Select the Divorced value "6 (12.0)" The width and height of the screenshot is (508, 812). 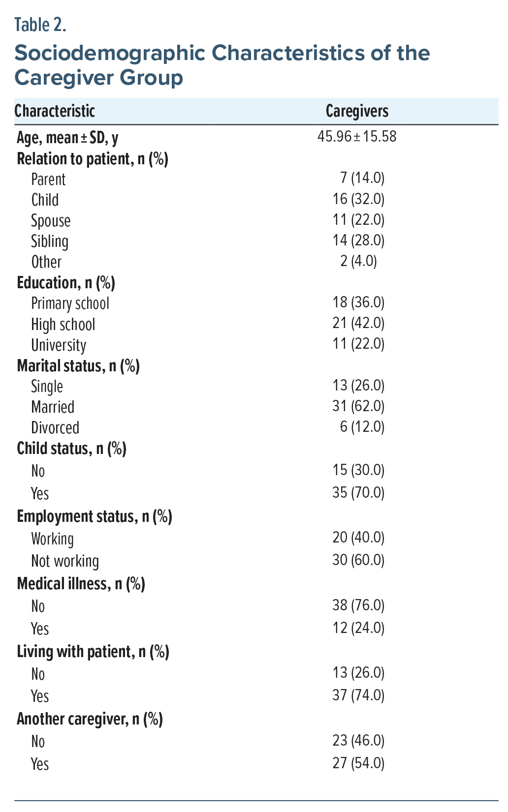362,426
